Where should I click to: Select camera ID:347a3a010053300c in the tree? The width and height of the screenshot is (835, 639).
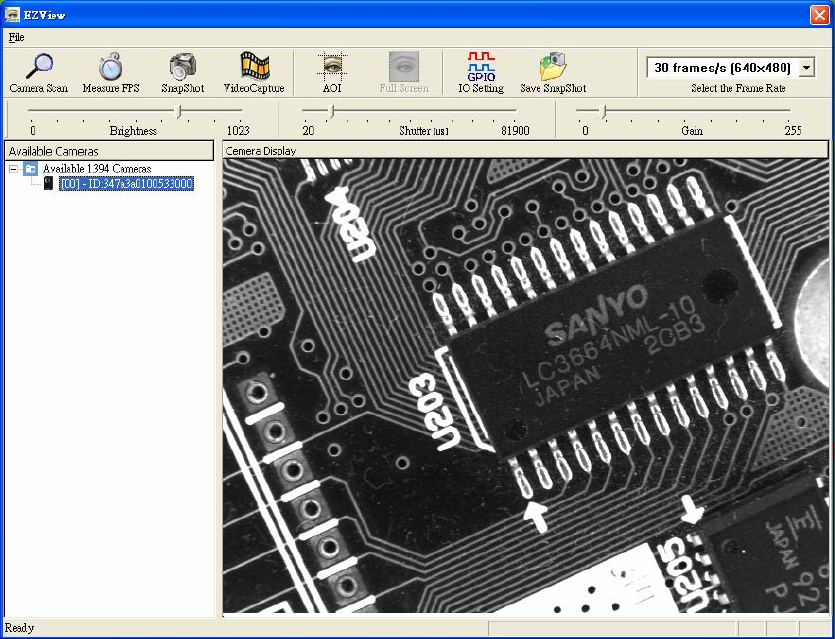coord(126,184)
